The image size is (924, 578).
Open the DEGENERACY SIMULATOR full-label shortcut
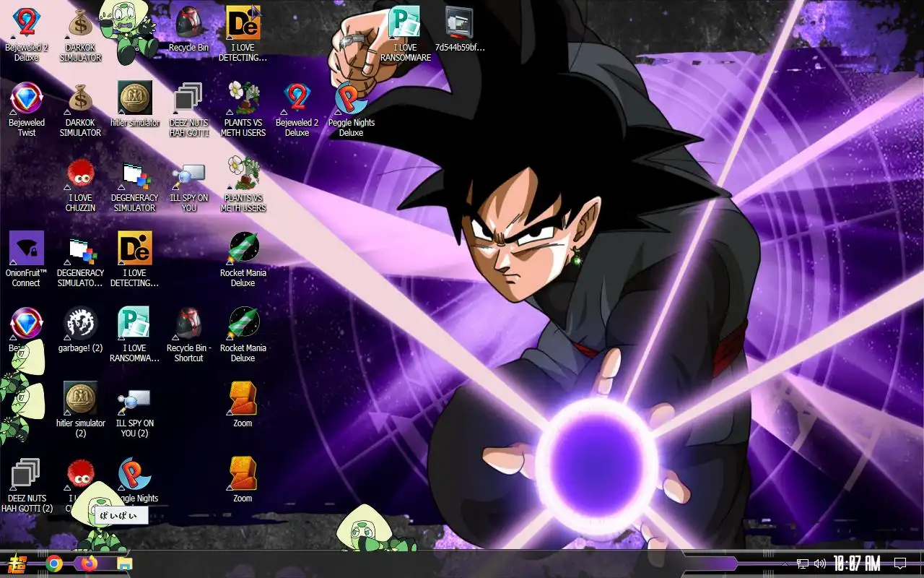134,174
